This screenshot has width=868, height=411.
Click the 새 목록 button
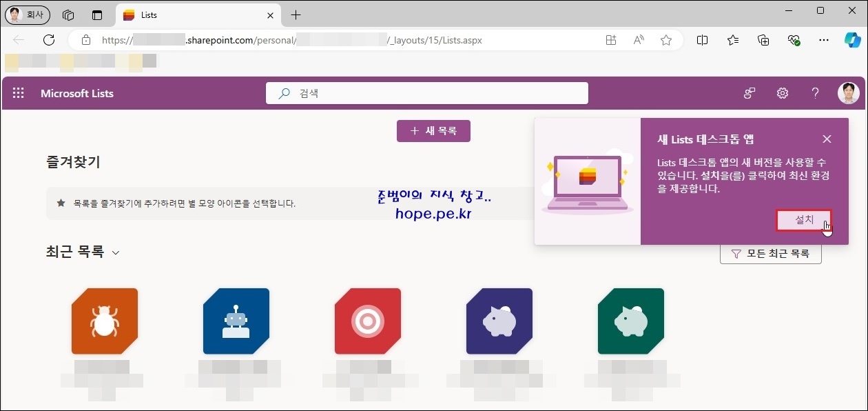click(433, 131)
